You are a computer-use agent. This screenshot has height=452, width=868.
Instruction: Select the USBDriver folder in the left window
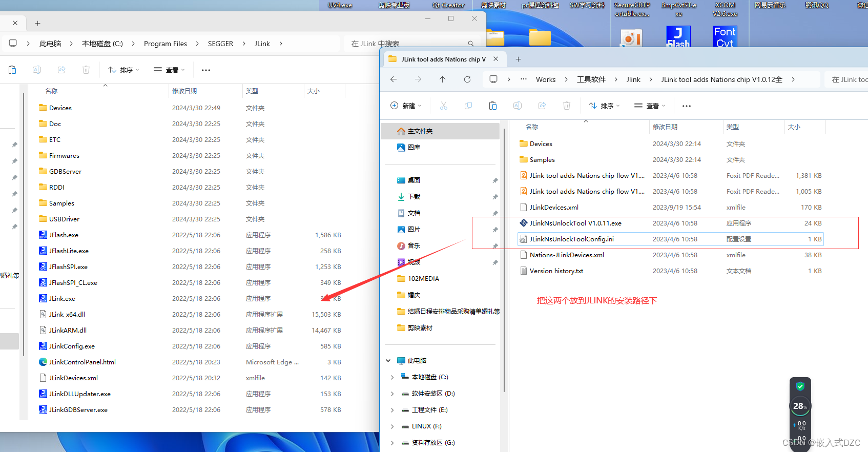[191, 219]
